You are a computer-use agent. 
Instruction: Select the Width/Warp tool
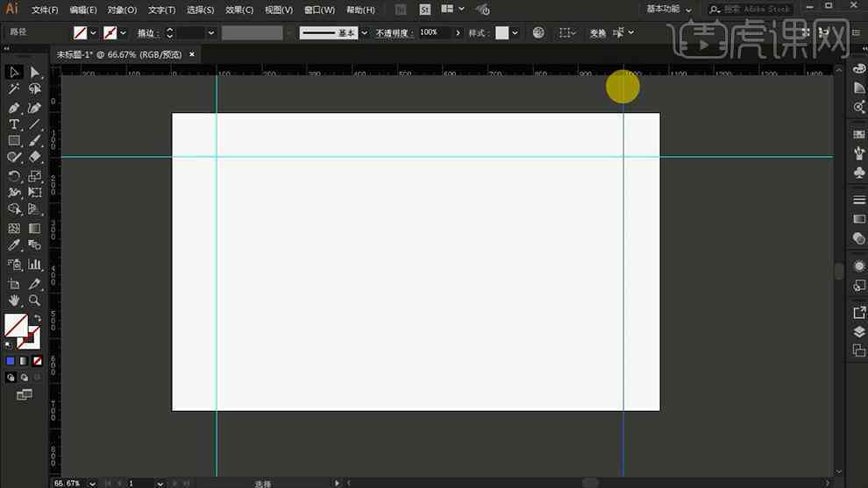[14, 193]
